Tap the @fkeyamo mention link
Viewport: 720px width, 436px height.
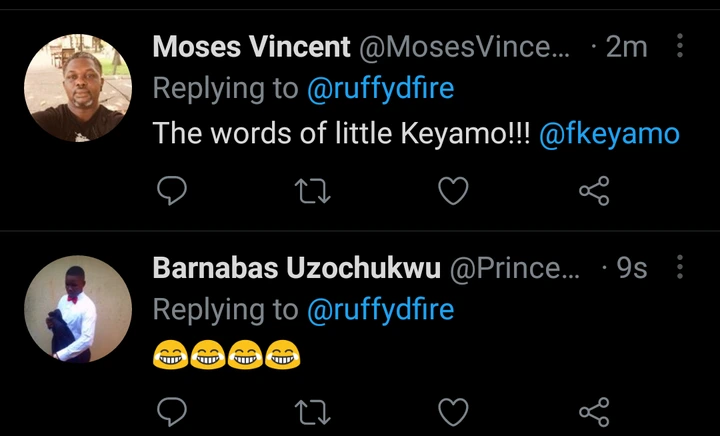609,134
